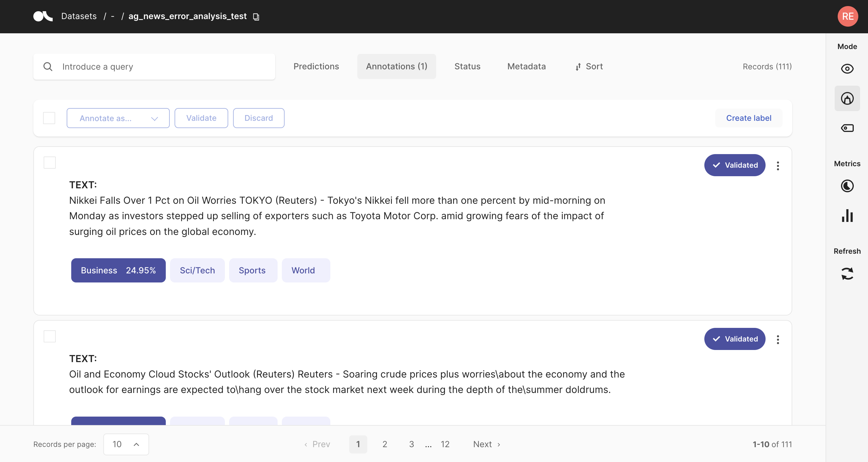Click the Validate button
868x462 pixels.
201,118
